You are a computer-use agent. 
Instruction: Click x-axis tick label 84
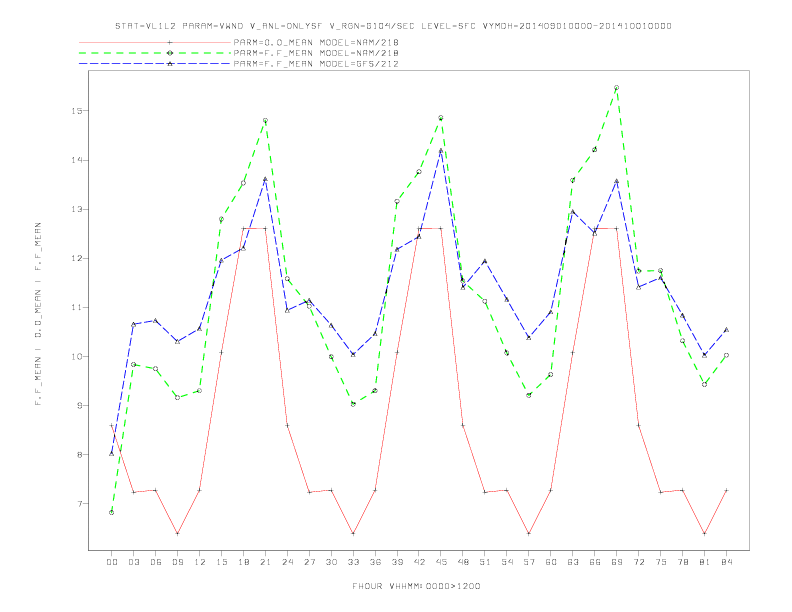726,562
